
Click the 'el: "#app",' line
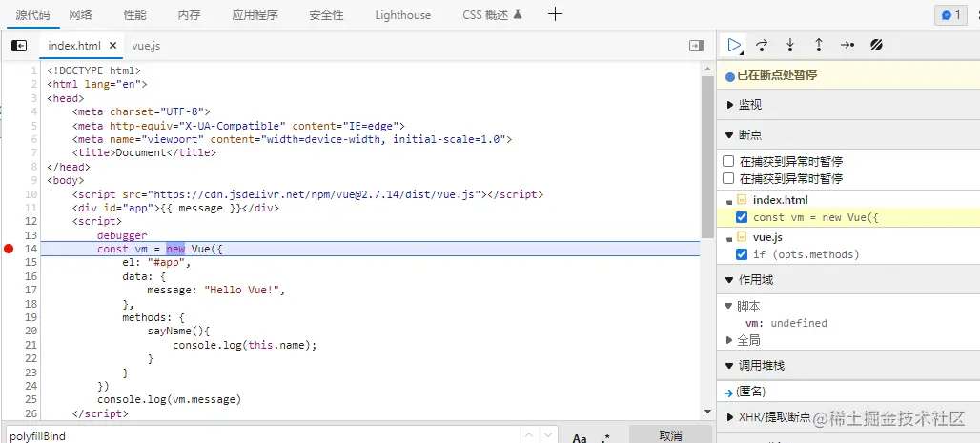click(x=156, y=262)
